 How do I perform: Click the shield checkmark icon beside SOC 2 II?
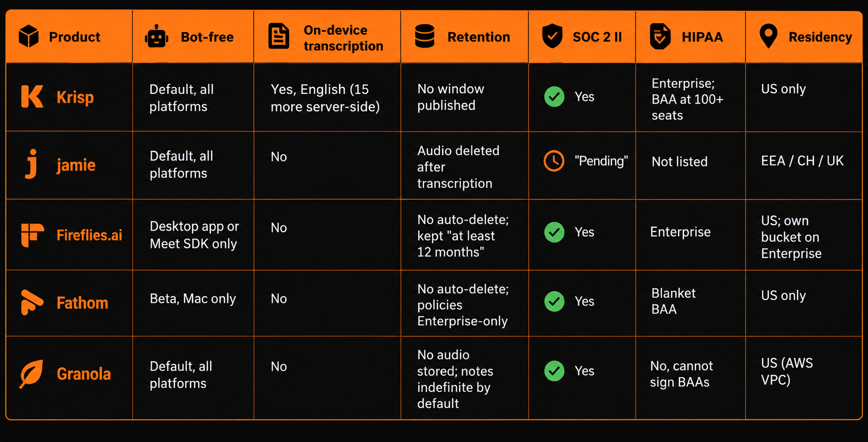pyautogui.click(x=552, y=36)
